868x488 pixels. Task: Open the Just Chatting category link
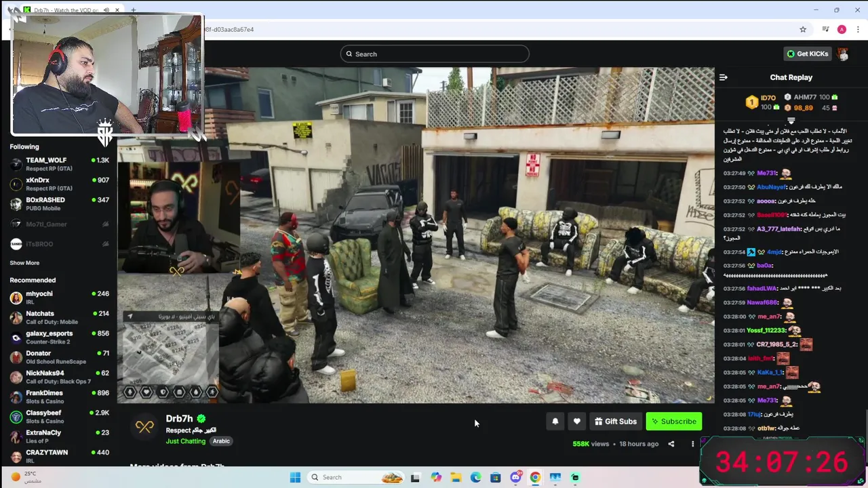[185, 441]
